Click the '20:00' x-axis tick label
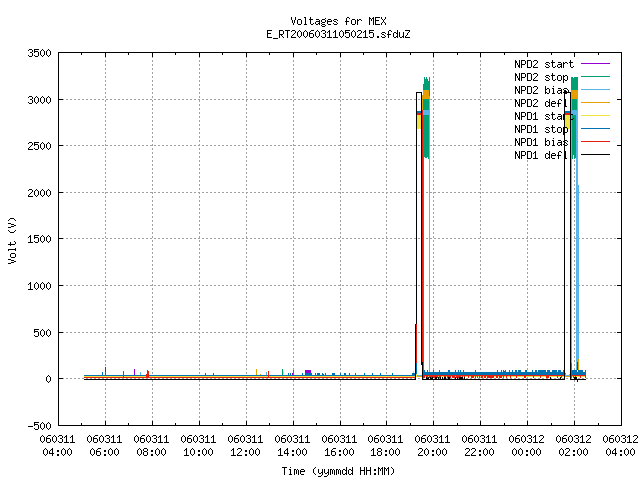The width and height of the screenshot is (640, 480). click(x=432, y=453)
